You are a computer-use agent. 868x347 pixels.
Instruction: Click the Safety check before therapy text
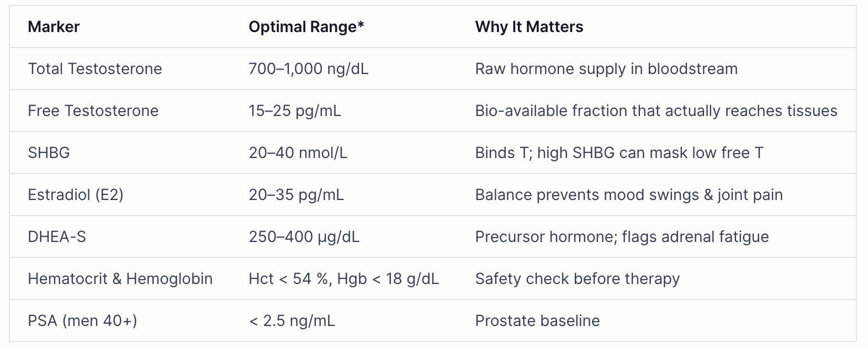pyautogui.click(x=577, y=278)
